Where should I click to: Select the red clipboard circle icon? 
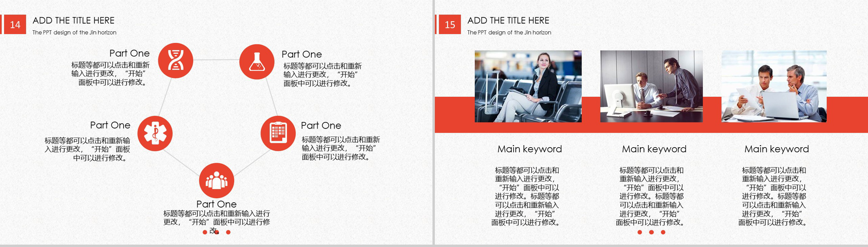tap(278, 134)
